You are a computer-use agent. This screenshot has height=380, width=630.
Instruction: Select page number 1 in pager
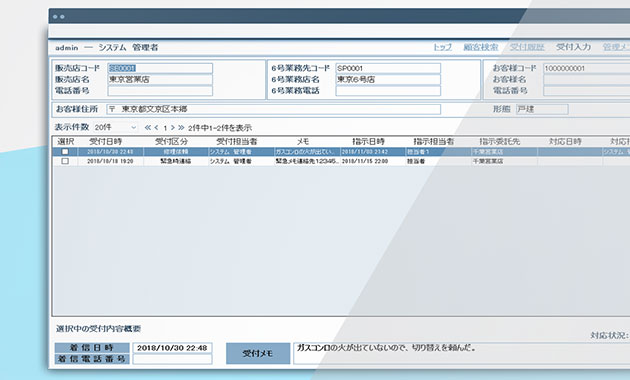(x=165, y=128)
